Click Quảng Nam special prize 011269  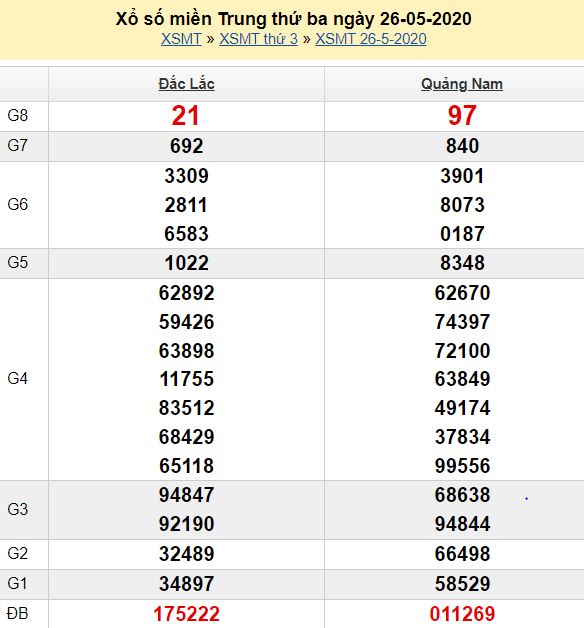click(x=462, y=614)
